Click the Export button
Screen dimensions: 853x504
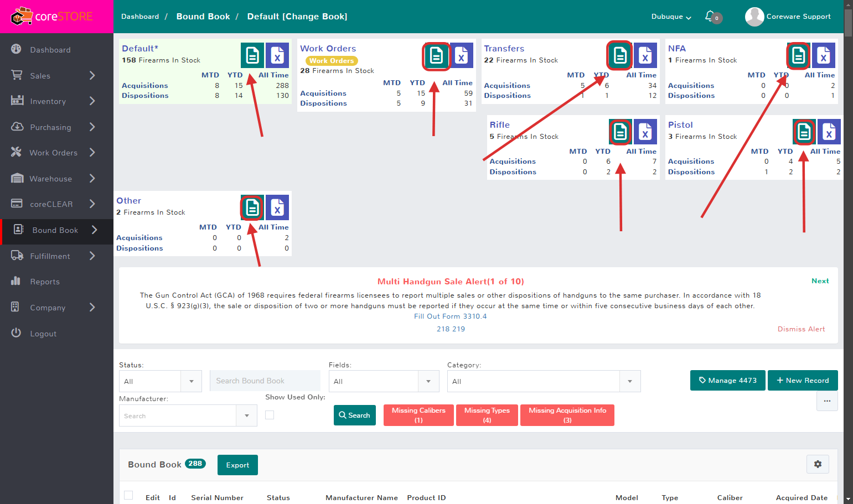pos(237,465)
